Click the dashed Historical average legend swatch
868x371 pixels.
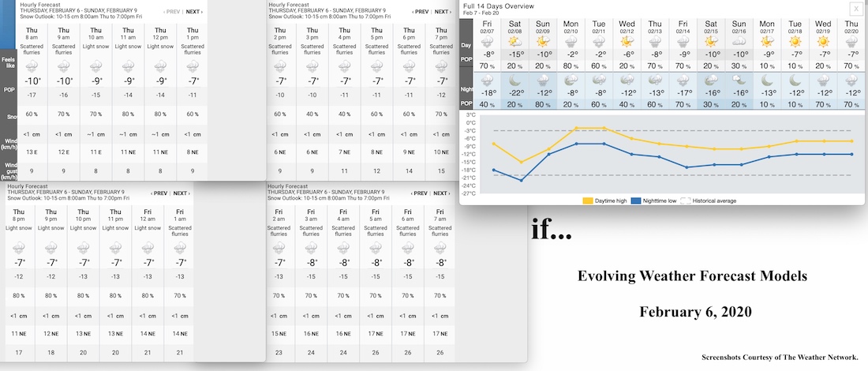click(x=685, y=201)
